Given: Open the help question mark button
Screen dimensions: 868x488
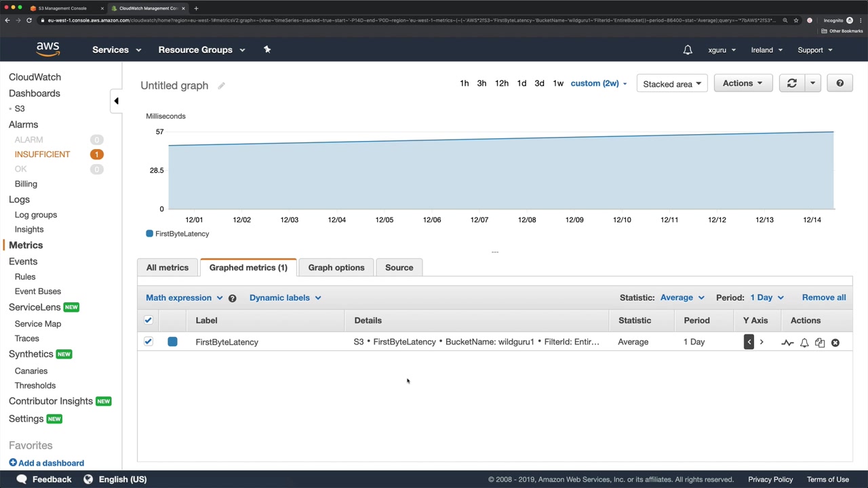Looking at the screenshot, I should (840, 83).
